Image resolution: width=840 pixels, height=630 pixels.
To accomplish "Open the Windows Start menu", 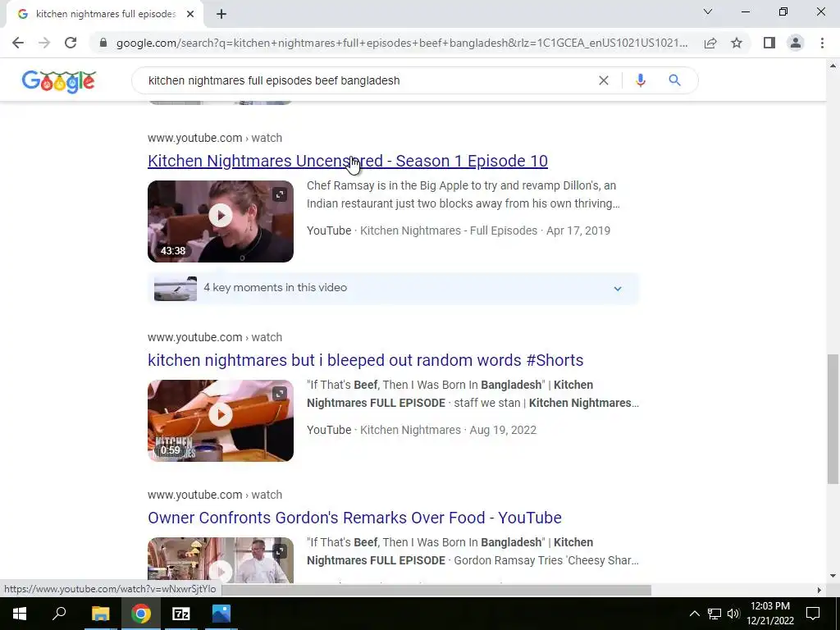I will [20, 614].
